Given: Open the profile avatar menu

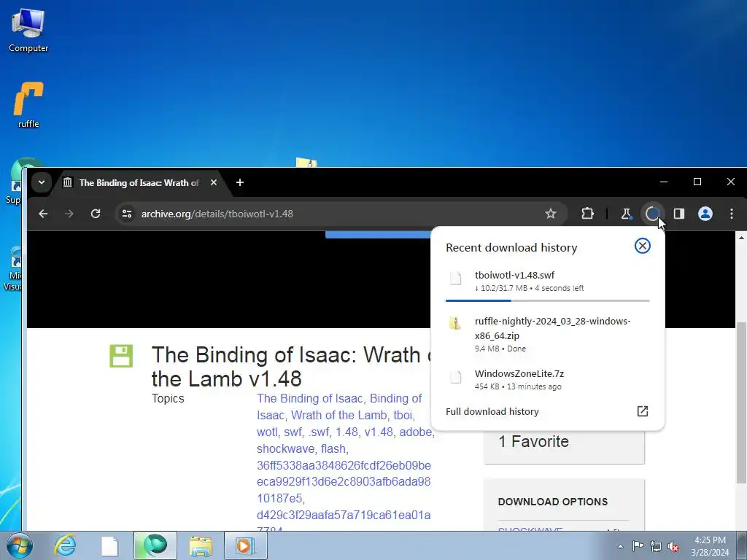Looking at the screenshot, I should click(x=705, y=214).
